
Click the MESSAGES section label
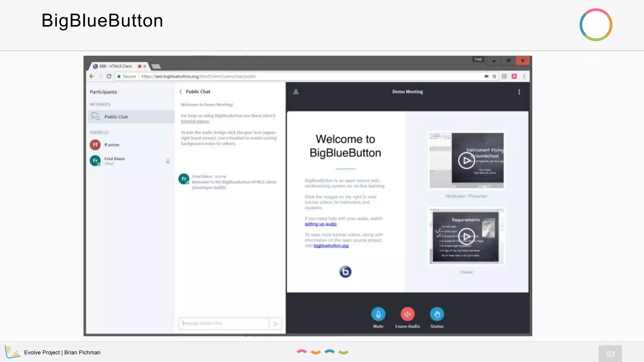point(100,104)
